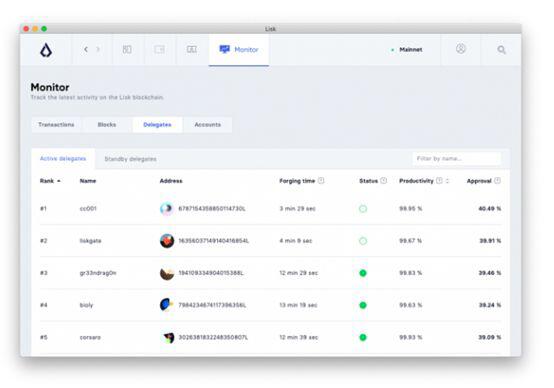Open the Monitor tab in top bar
Image resolution: width=554 pixels, height=388 pixels.
tap(239, 49)
